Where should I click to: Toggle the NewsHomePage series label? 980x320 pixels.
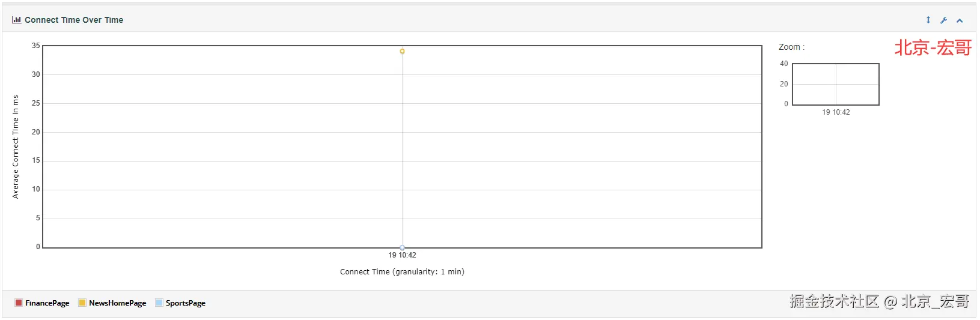coord(117,303)
